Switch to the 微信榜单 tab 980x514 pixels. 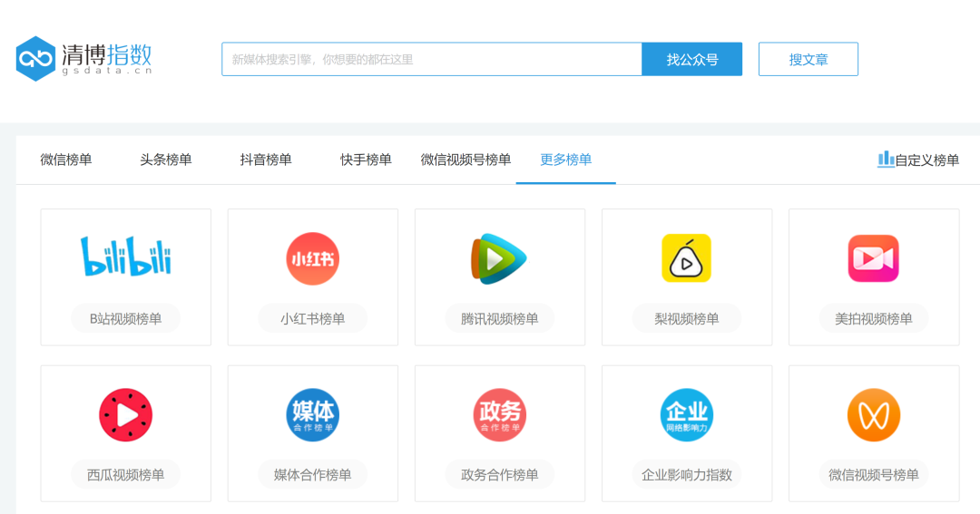tap(66, 160)
